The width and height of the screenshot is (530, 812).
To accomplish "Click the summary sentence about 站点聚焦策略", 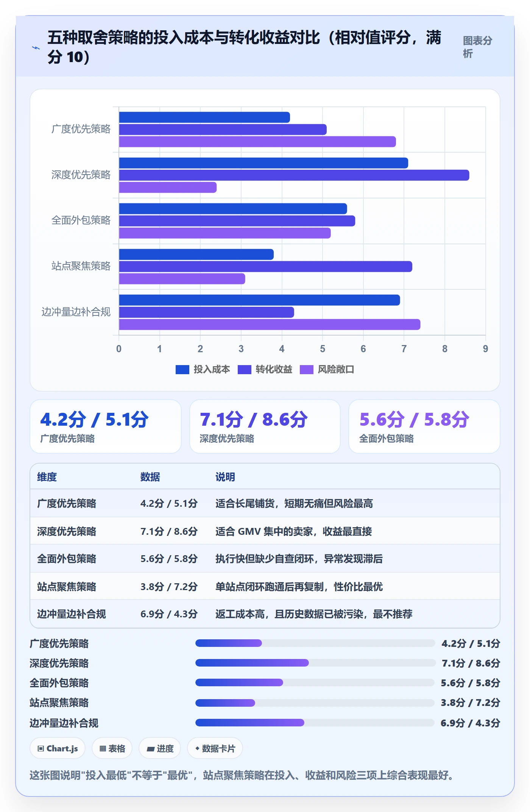I will [242, 775].
